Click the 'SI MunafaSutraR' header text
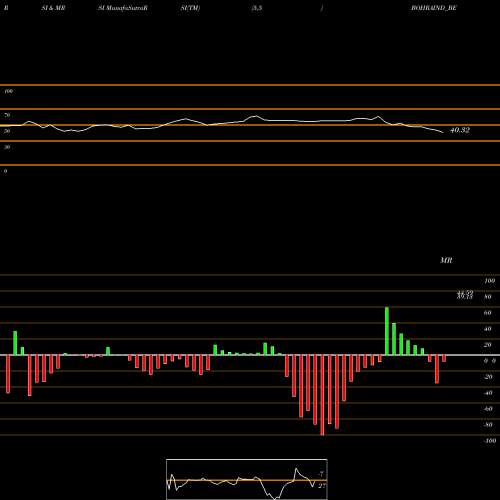 tap(123, 8)
